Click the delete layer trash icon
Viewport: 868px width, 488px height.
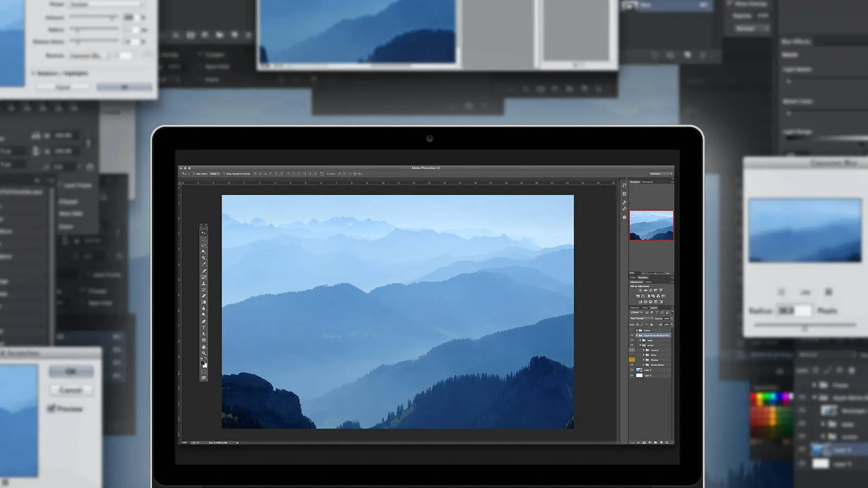pos(667,442)
